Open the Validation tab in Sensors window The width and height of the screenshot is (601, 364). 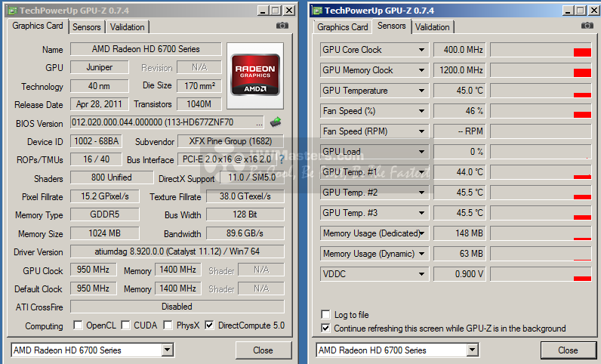tap(433, 26)
